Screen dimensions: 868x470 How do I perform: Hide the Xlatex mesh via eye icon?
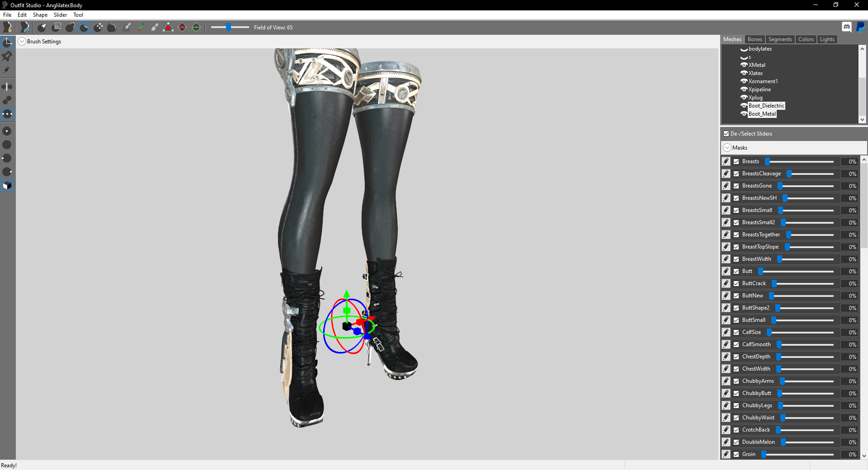[x=744, y=73]
